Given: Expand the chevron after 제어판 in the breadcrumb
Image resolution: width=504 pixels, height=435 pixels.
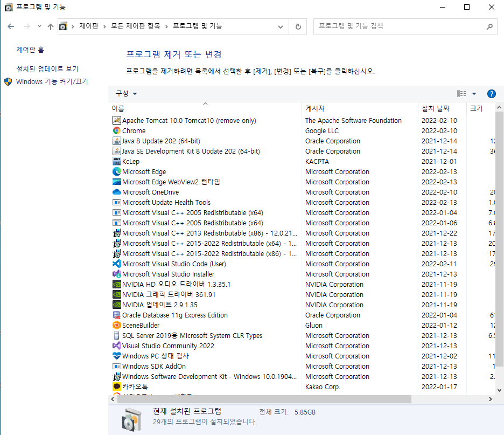Looking at the screenshot, I should (104, 26).
